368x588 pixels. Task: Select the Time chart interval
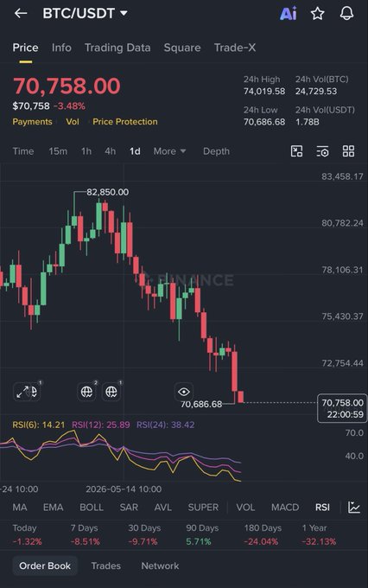23,151
